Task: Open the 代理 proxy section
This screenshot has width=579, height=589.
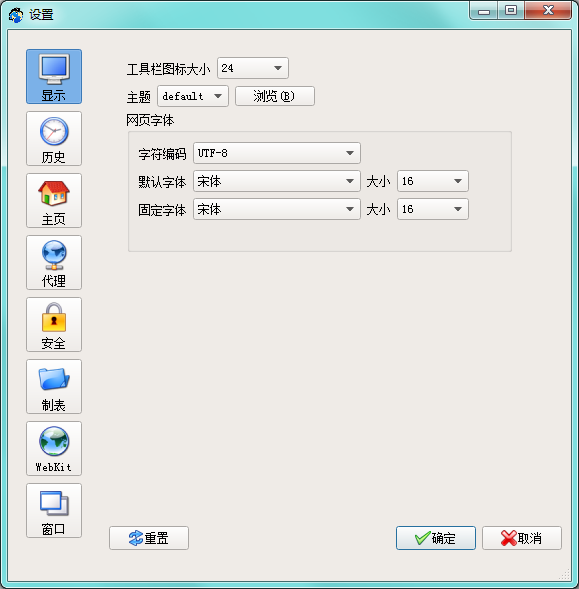Action: click(54, 263)
